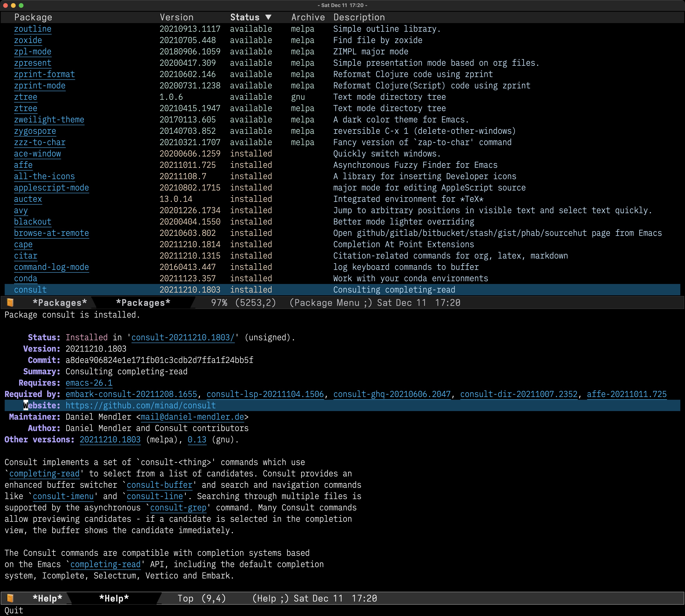The width and height of the screenshot is (685, 616).
Task: Open the zoxide package link
Action: [x=28, y=40]
